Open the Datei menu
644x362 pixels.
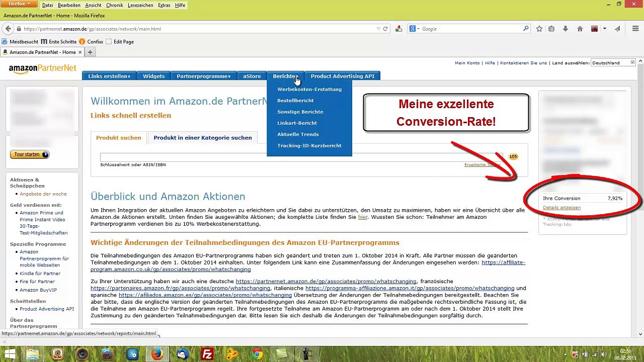pos(48,5)
